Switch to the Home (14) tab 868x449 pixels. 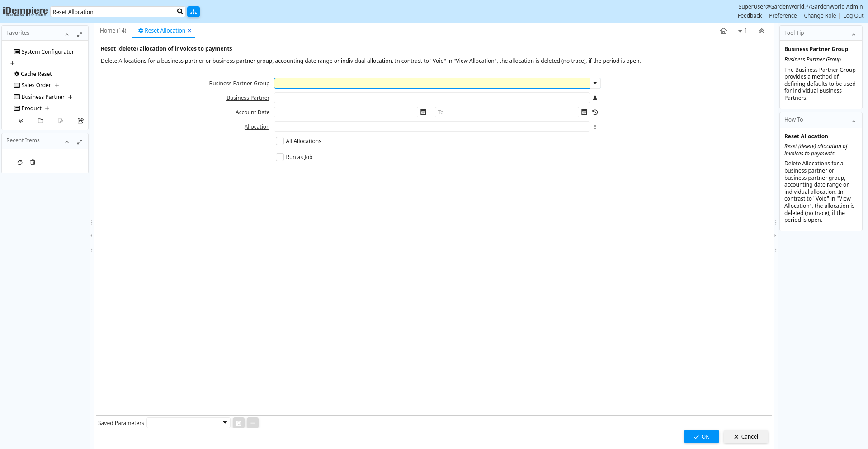click(x=113, y=31)
